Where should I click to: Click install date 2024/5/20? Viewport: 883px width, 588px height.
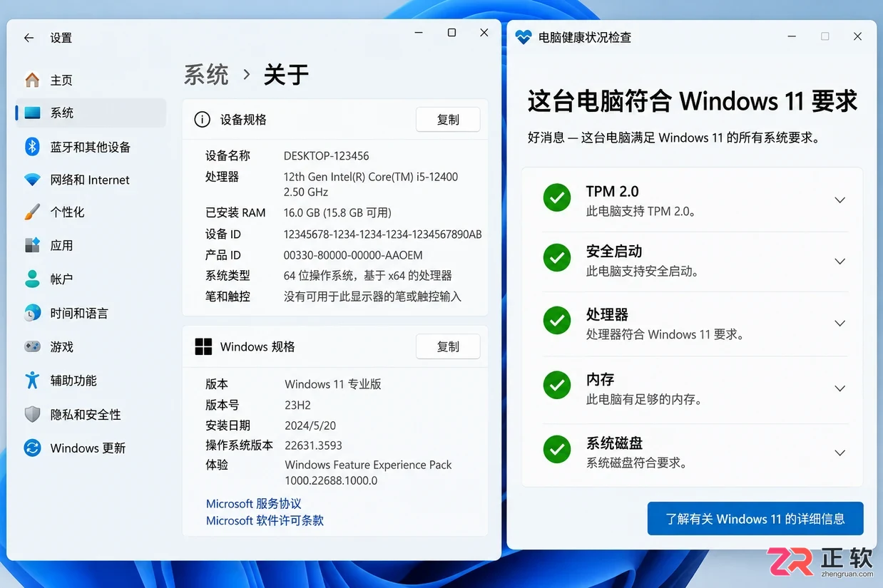[310, 425]
